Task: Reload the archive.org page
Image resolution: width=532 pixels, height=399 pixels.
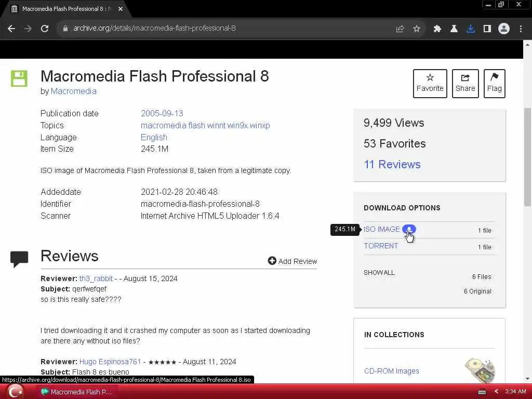Action: pos(45,29)
